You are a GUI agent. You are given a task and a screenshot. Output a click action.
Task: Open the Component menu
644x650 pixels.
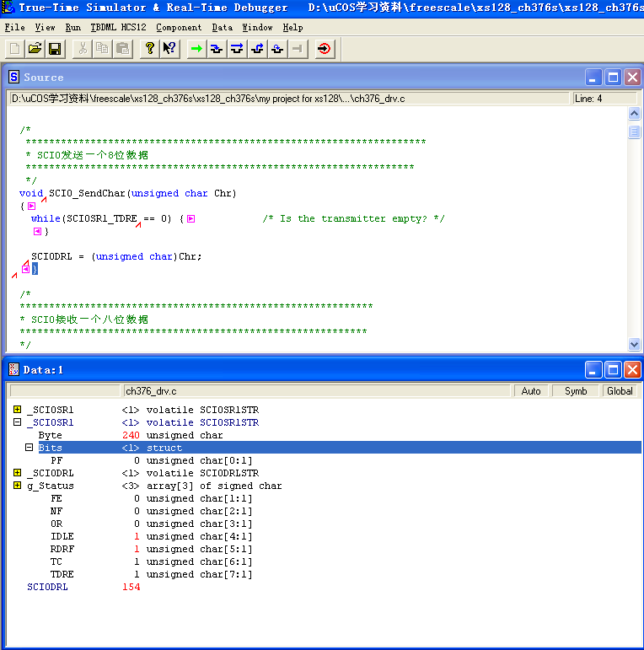point(179,27)
